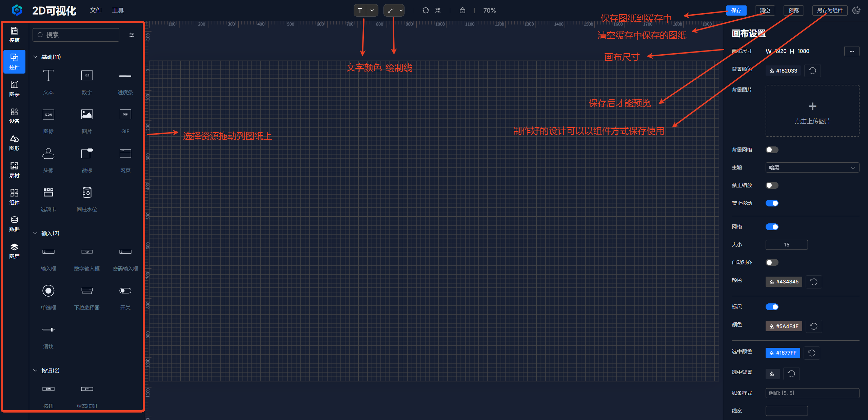
Task: Collapse the 基础(11) category
Action: point(35,57)
